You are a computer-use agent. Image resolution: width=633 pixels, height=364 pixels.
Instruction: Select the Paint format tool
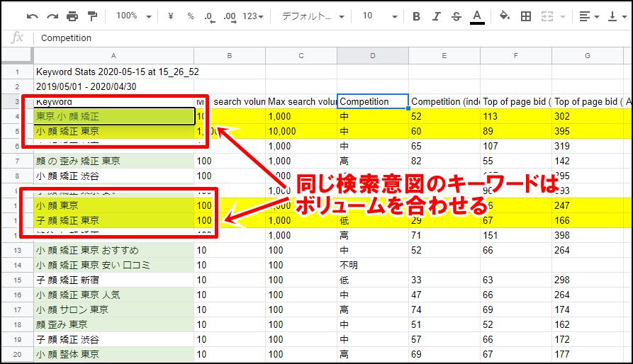92,16
